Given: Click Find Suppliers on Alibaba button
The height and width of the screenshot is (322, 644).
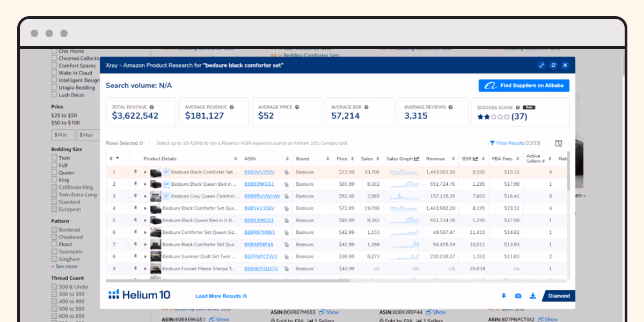Looking at the screenshot, I should 524,85.
